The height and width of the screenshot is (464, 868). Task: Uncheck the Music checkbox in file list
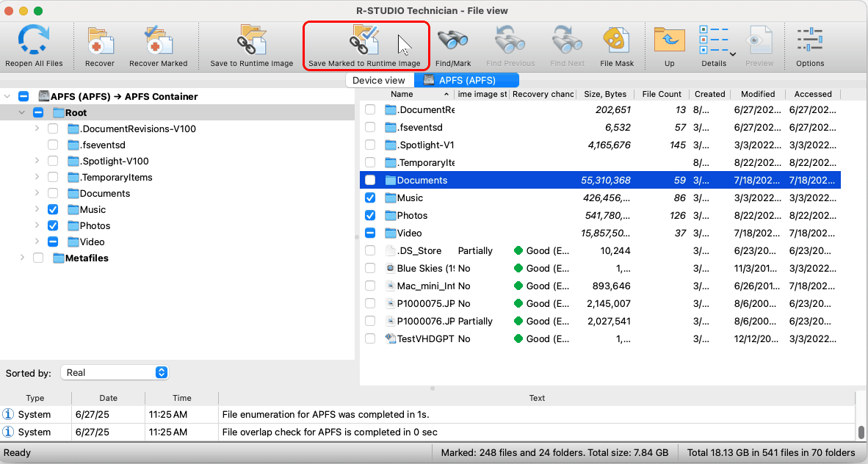coord(370,198)
